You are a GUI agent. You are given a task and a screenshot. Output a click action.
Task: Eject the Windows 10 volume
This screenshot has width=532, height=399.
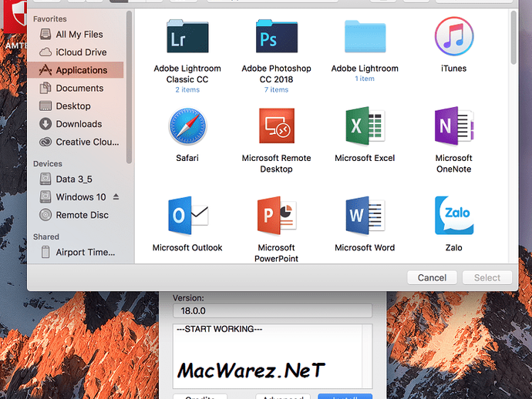tap(116, 196)
